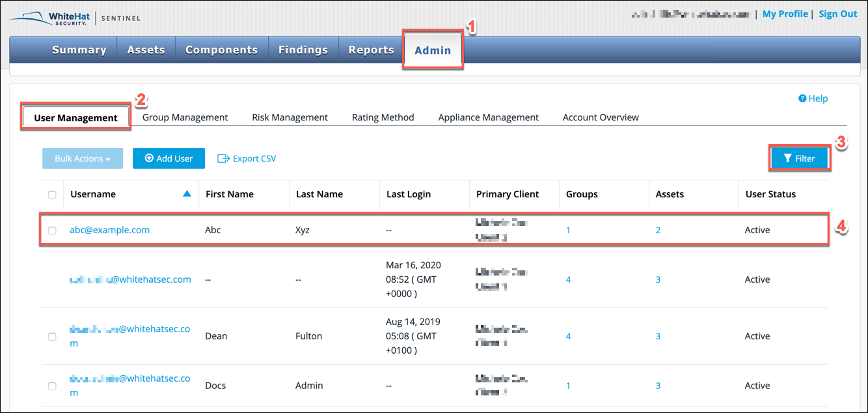Check the select-all checkbox in header
Image resolution: width=868 pixels, height=413 pixels.
(x=52, y=193)
